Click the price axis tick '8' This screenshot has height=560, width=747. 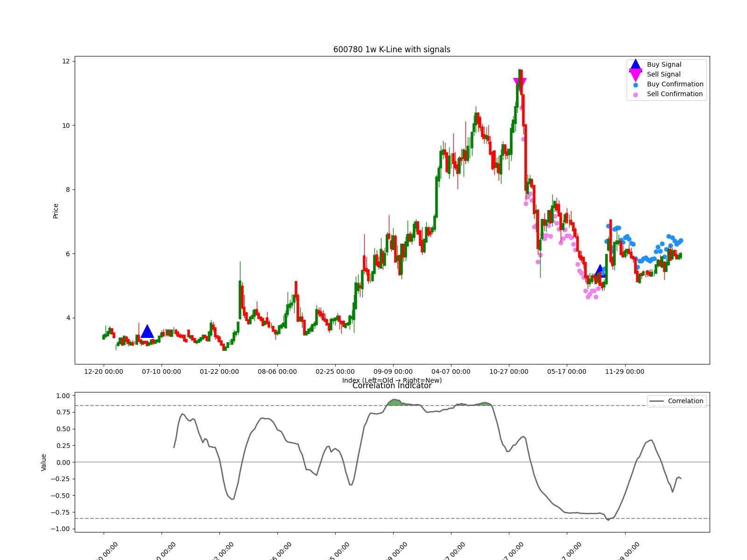(68, 190)
